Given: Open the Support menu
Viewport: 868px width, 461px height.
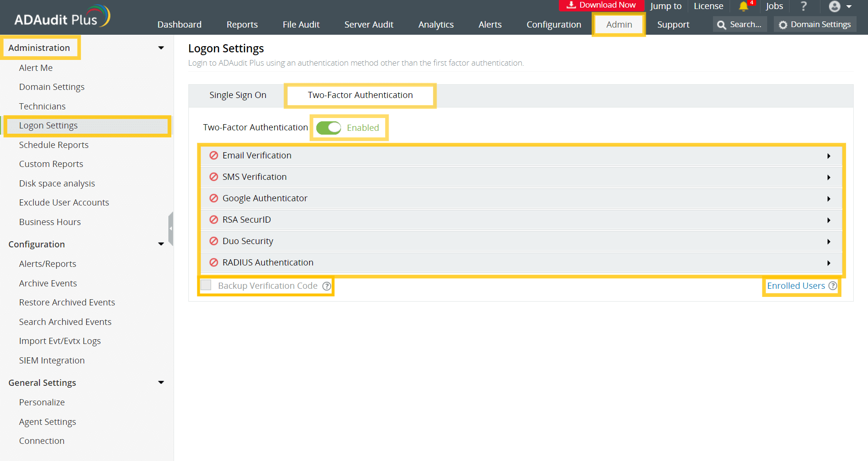Looking at the screenshot, I should (x=673, y=25).
